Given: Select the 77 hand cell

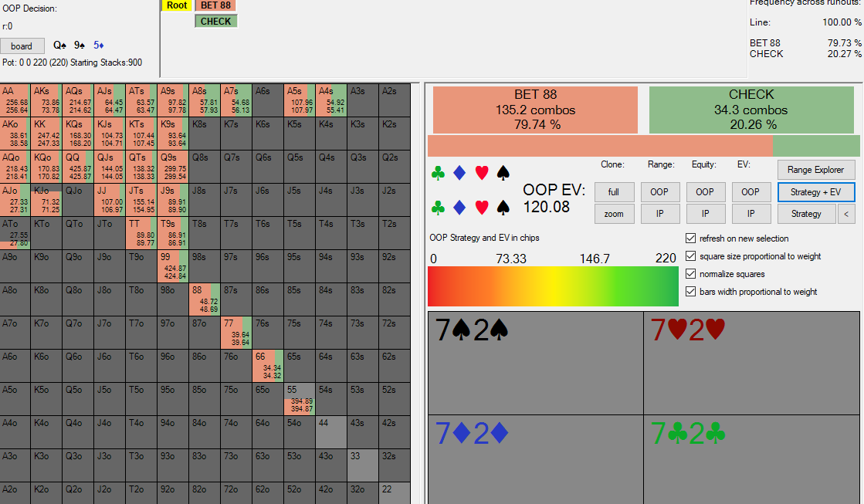Looking at the screenshot, I should click(x=236, y=332).
